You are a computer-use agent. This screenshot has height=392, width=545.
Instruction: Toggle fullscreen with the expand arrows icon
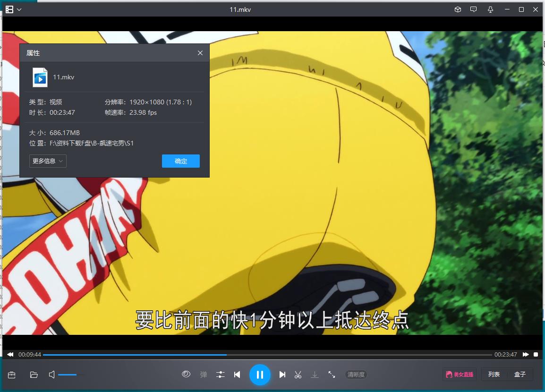[332, 375]
